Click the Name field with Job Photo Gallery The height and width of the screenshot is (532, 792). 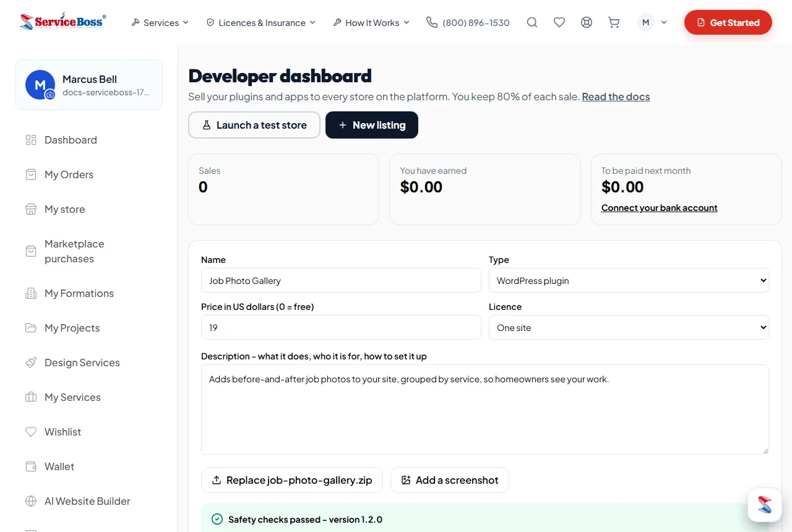(341, 280)
